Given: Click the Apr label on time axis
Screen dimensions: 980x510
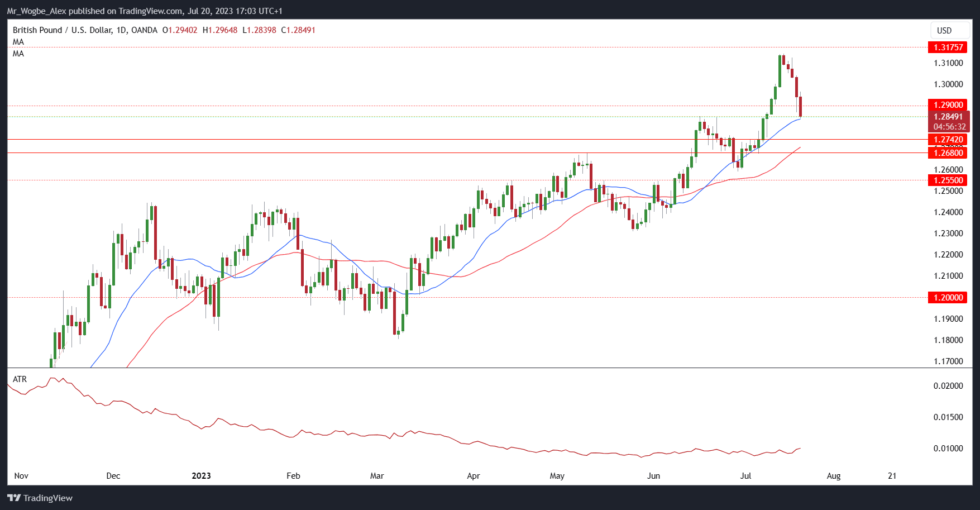Looking at the screenshot, I should point(474,476).
